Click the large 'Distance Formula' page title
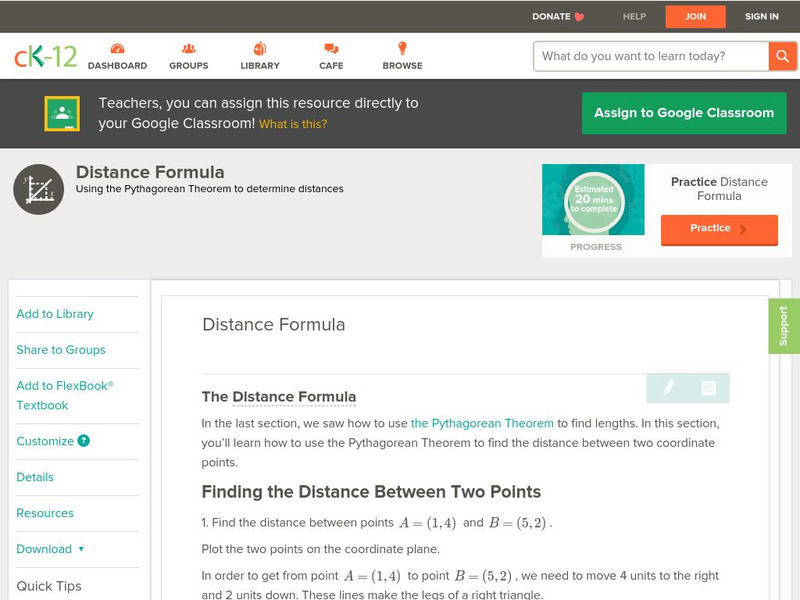The height and width of the screenshot is (600, 800). pos(150,172)
